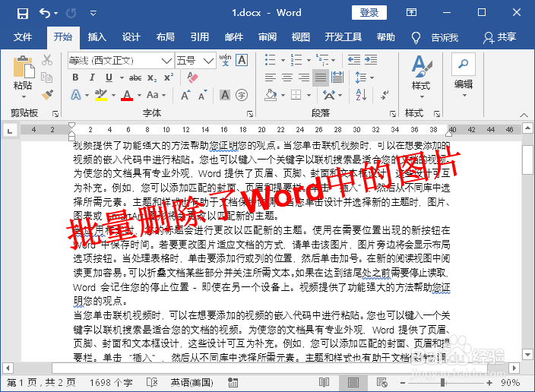Increase font size with larger A
Screen dimensions: 535x392
pyautogui.click(x=185, y=95)
